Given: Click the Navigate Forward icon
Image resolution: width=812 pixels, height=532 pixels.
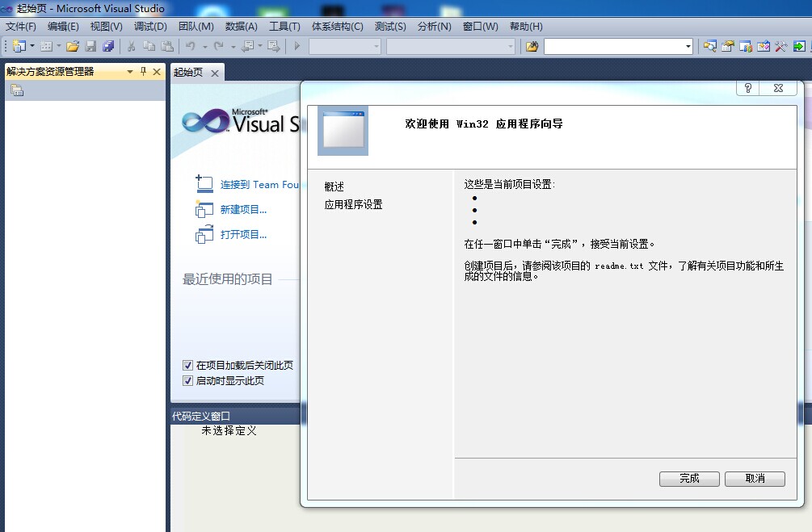Looking at the screenshot, I should tap(273, 46).
